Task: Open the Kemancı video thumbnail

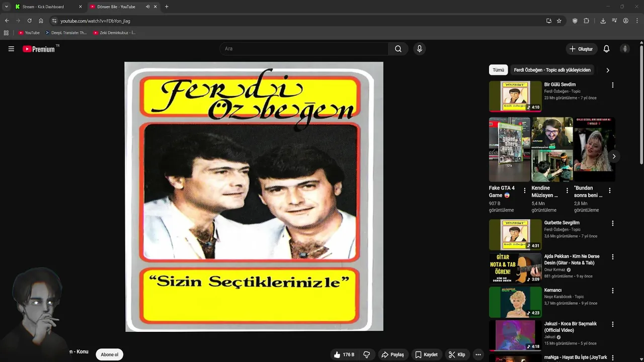Action: (x=515, y=302)
